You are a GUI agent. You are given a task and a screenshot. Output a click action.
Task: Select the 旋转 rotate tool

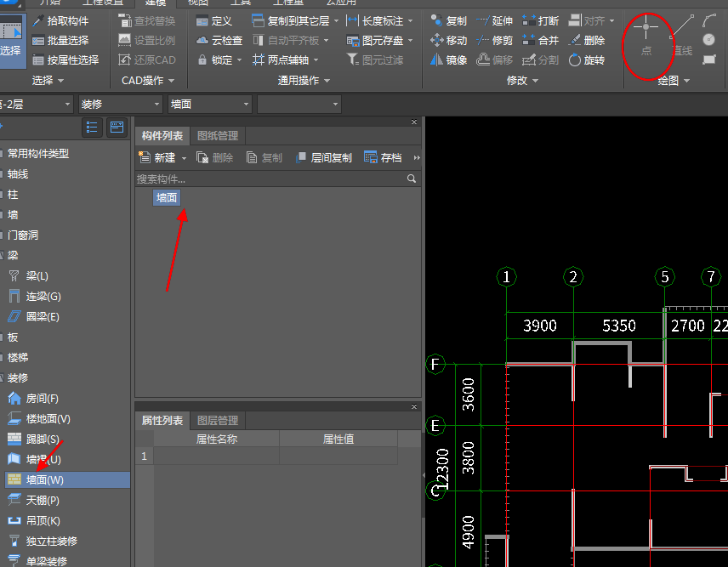(x=586, y=60)
